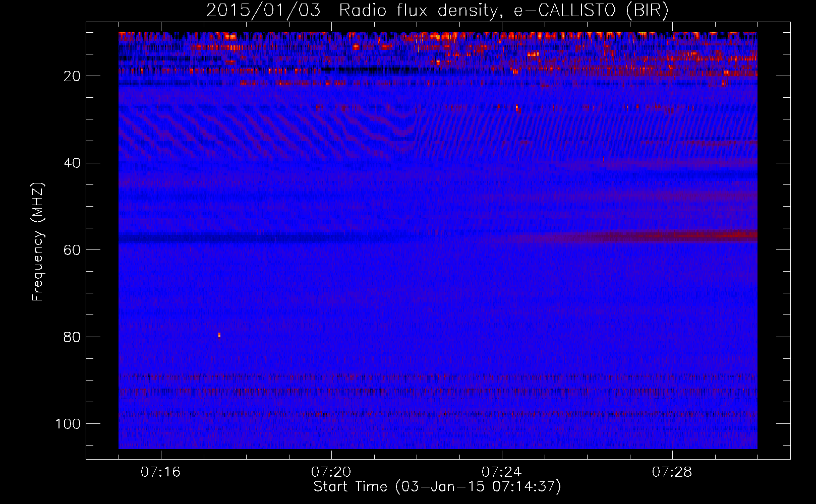This screenshot has width=816, height=504.
Task: Click the '07:20' time tick label
Action: point(331,472)
